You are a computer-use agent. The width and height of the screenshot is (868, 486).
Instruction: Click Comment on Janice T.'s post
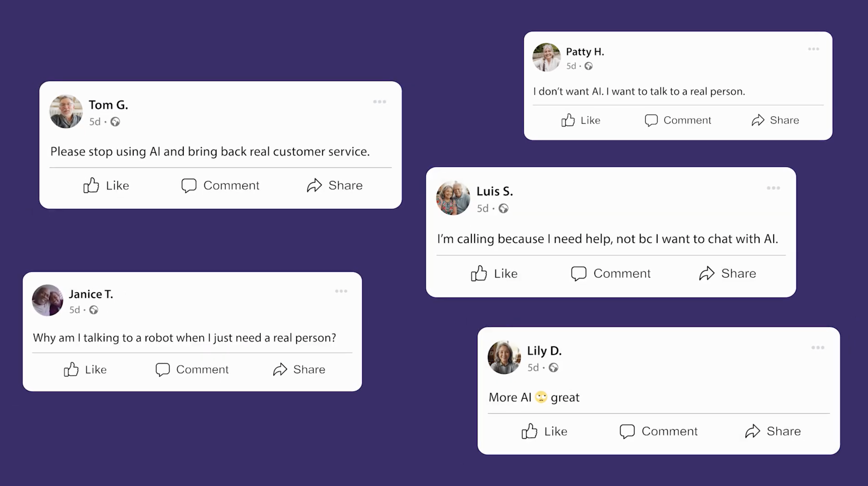192,369
